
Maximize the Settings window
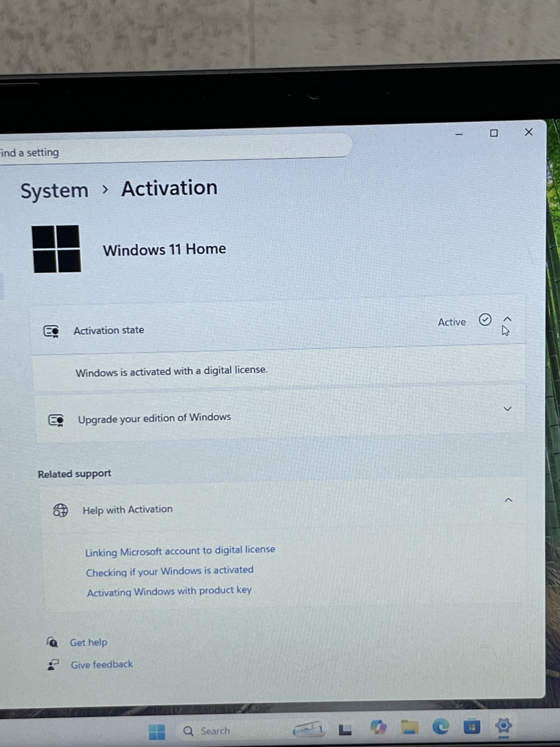coord(494,133)
